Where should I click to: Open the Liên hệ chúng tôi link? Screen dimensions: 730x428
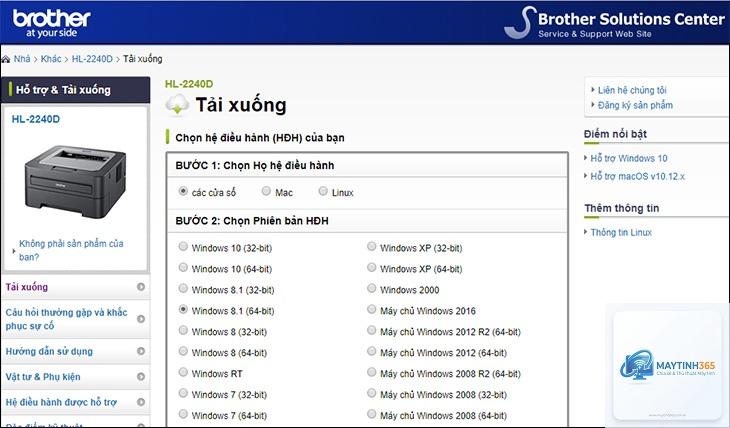pos(632,90)
